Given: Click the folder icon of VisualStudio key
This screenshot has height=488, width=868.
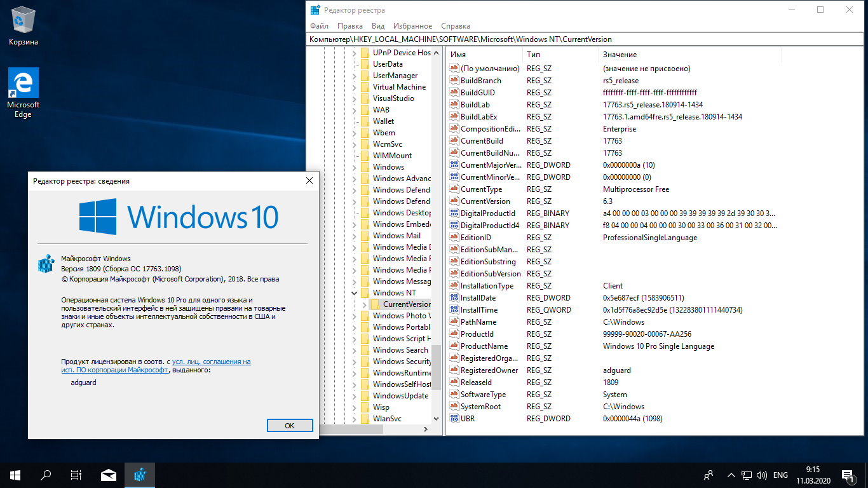Looking at the screenshot, I should pos(365,98).
